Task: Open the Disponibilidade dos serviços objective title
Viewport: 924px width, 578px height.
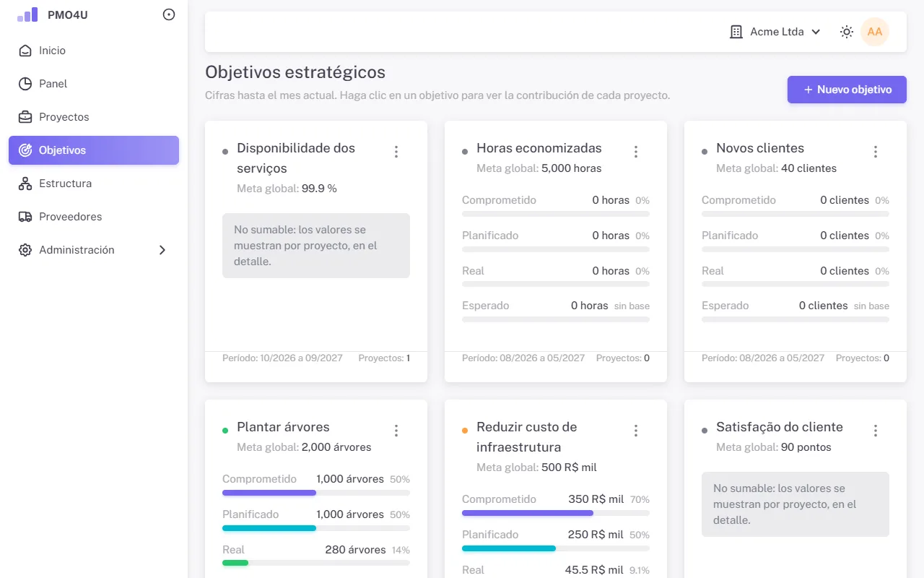Action: click(x=296, y=158)
